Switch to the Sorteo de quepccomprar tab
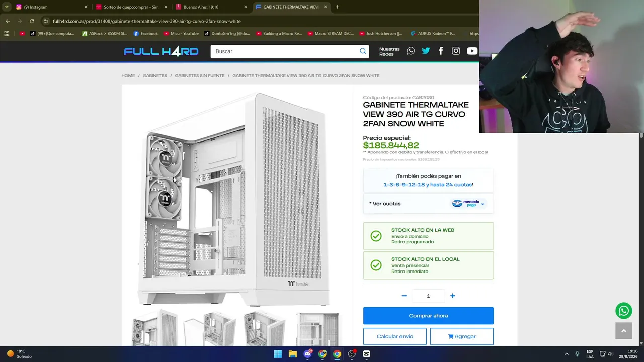 click(x=131, y=7)
